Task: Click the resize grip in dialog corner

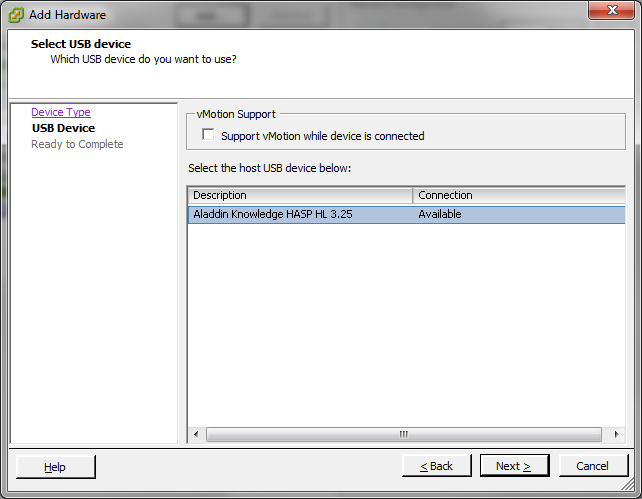Action: 628,485
